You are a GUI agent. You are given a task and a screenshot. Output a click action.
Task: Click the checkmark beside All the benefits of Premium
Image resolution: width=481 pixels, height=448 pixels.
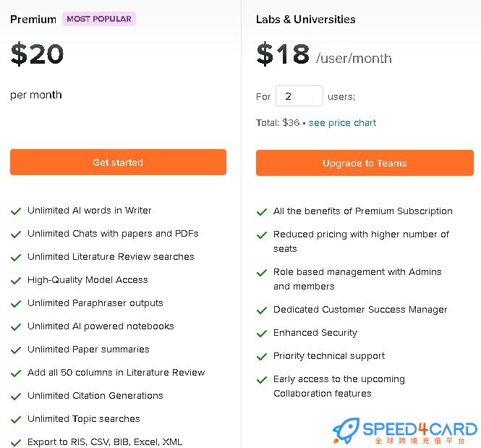click(x=262, y=212)
